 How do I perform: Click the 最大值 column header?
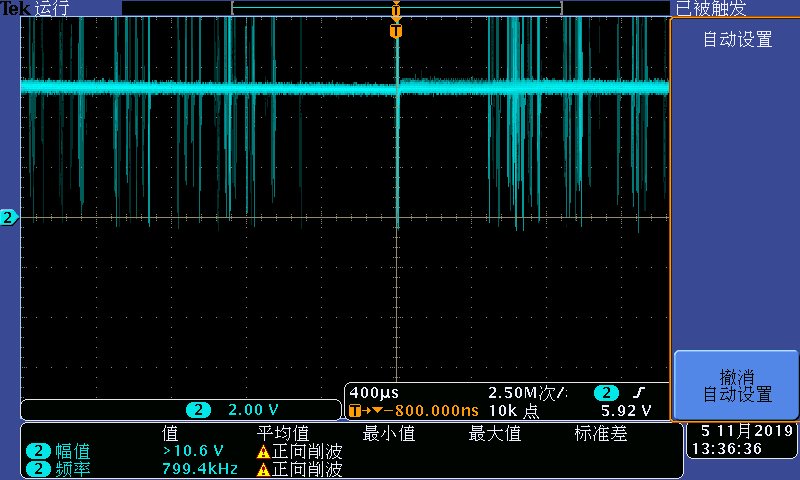[x=495, y=434]
